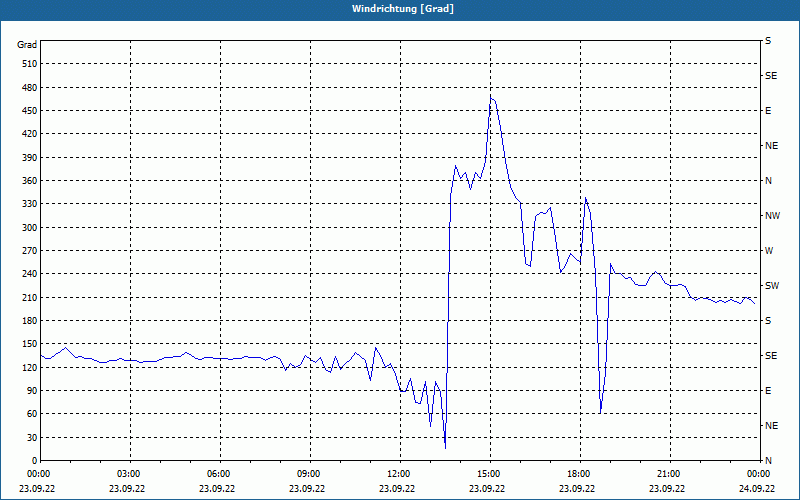Viewport: 800px width, 500px height.
Task: Click the 00:00 time label above 24.09.22
Action: coord(759,474)
